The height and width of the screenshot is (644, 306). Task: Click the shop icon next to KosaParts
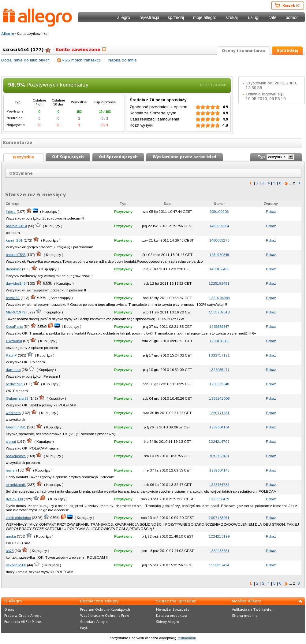pos(50,326)
